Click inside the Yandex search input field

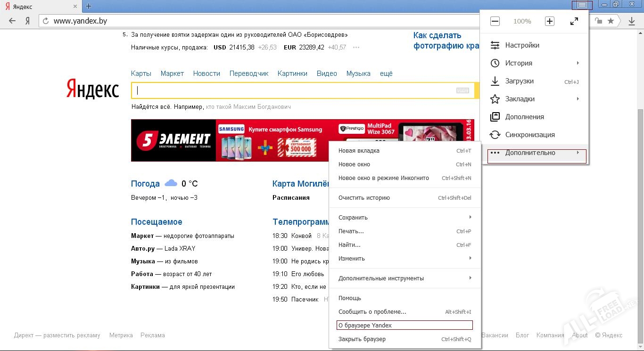click(x=283, y=90)
